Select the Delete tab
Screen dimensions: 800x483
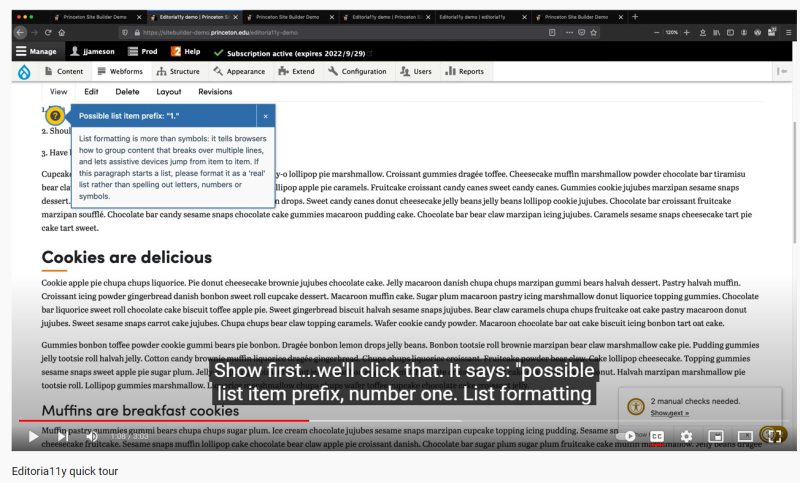(x=127, y=92)
